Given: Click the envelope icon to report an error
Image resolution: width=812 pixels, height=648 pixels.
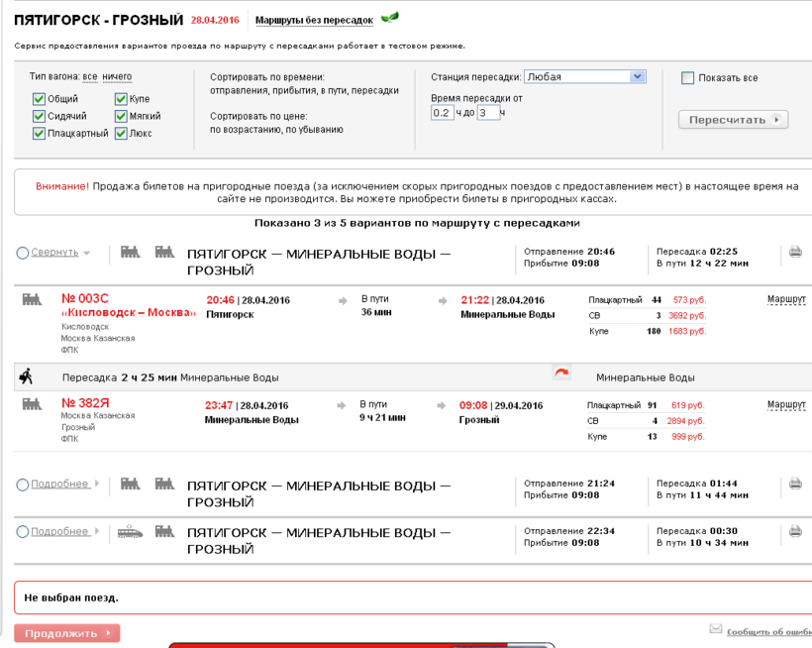Looking at the screenshot, I should (716, 629).
